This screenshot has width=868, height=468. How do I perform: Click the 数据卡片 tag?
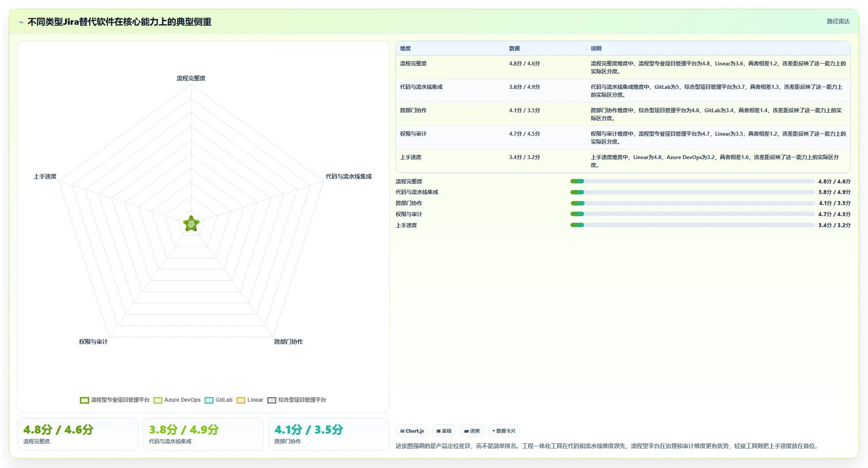504,431
